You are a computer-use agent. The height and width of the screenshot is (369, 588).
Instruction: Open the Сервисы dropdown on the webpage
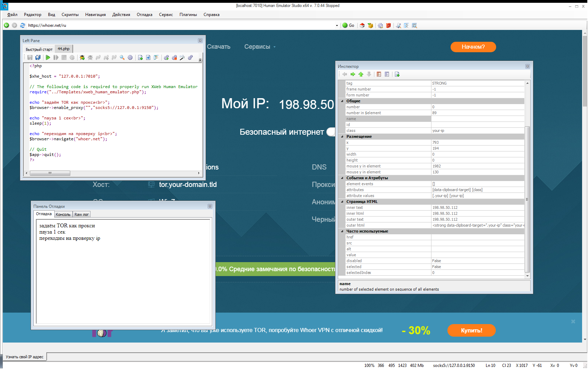pyautogui.click(x=260, y=47)
